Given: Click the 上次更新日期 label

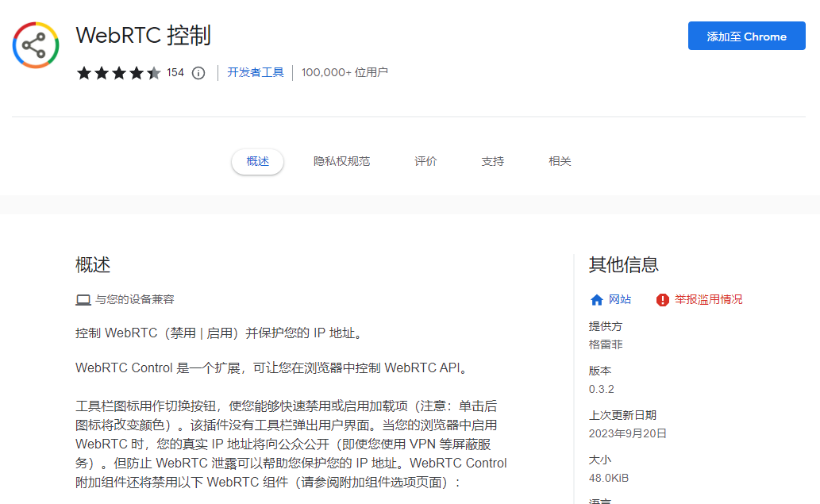Looking at the screenshot, I should tap(622, 415).
